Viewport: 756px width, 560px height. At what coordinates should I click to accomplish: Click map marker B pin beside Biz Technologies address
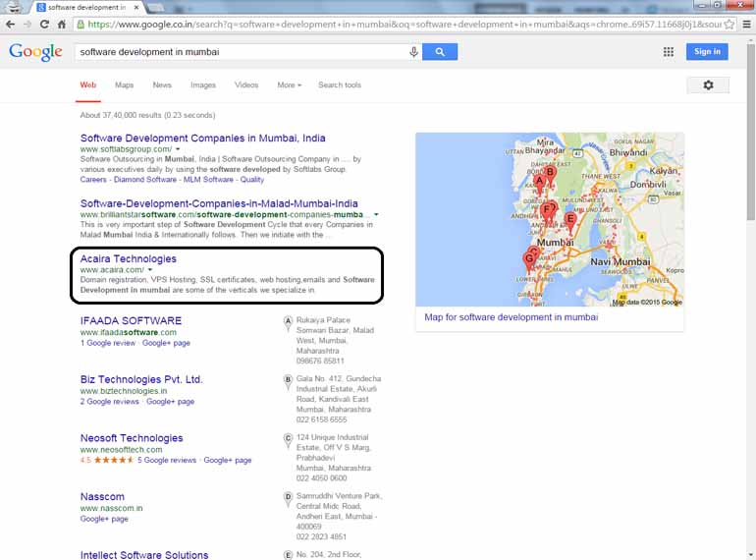288,381
